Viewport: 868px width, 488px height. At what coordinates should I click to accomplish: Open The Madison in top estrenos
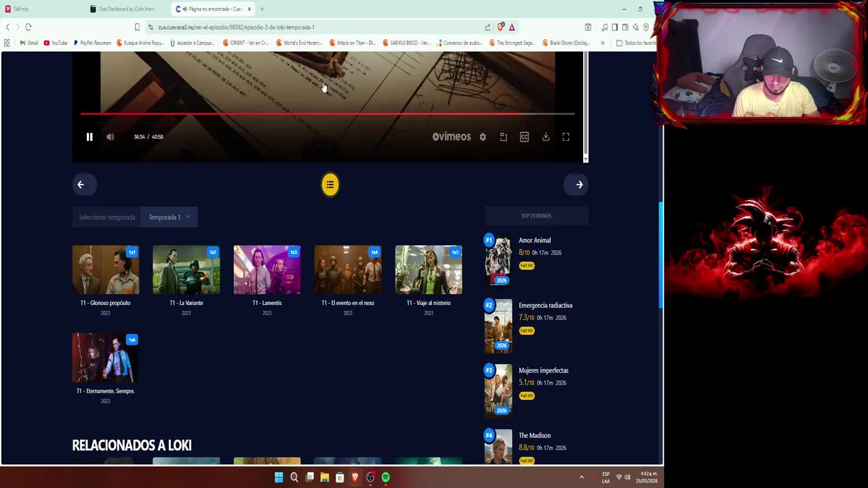click(x=534, y=435)
